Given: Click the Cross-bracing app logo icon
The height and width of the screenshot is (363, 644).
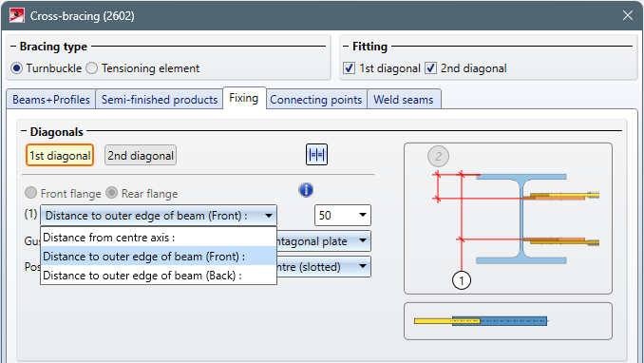Looking at the screenshot, I should [17, 15].
